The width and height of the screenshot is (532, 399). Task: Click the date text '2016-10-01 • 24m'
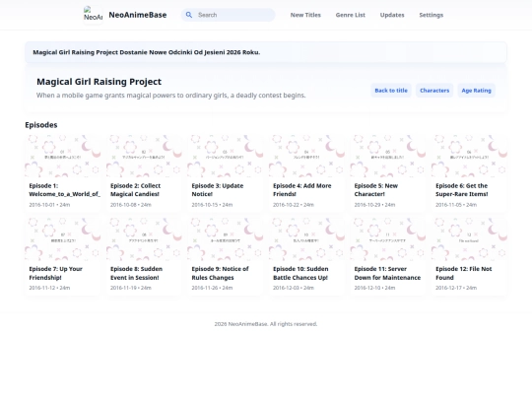(49, 205)
